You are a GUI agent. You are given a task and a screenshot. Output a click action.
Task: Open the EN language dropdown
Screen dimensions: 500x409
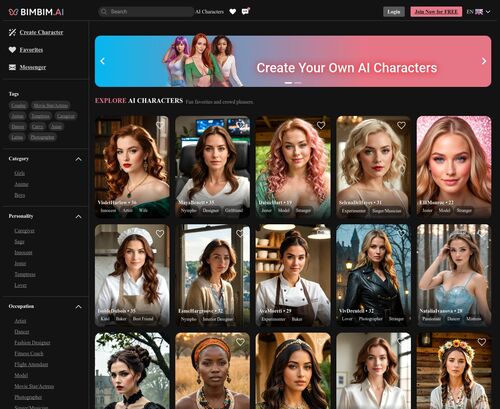[478, 12]
